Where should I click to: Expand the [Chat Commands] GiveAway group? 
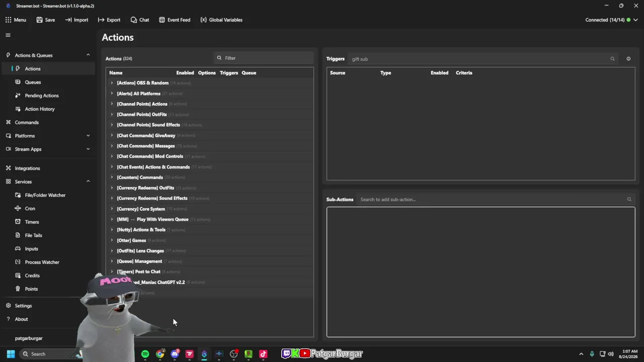(x=112, y=135)
